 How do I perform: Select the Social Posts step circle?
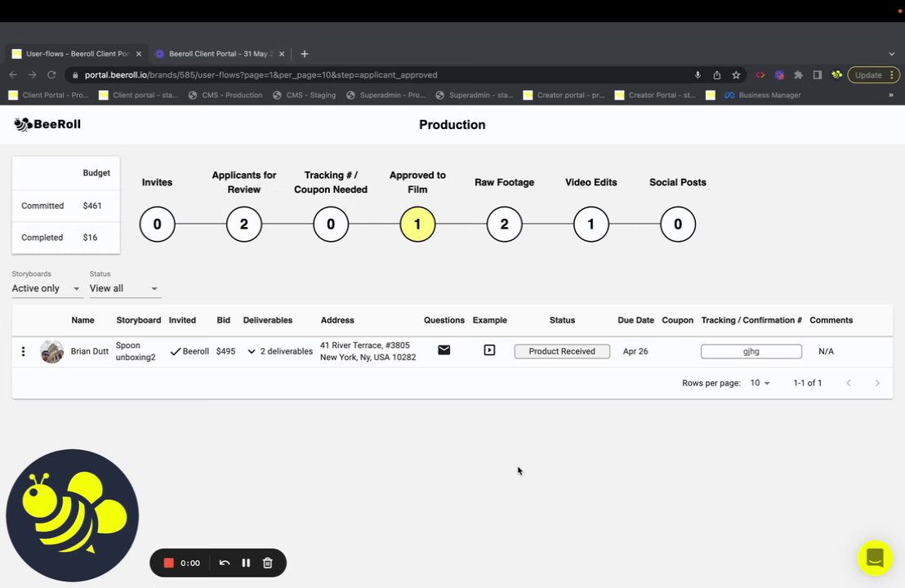pyautogui.click(x=678, y=224)
